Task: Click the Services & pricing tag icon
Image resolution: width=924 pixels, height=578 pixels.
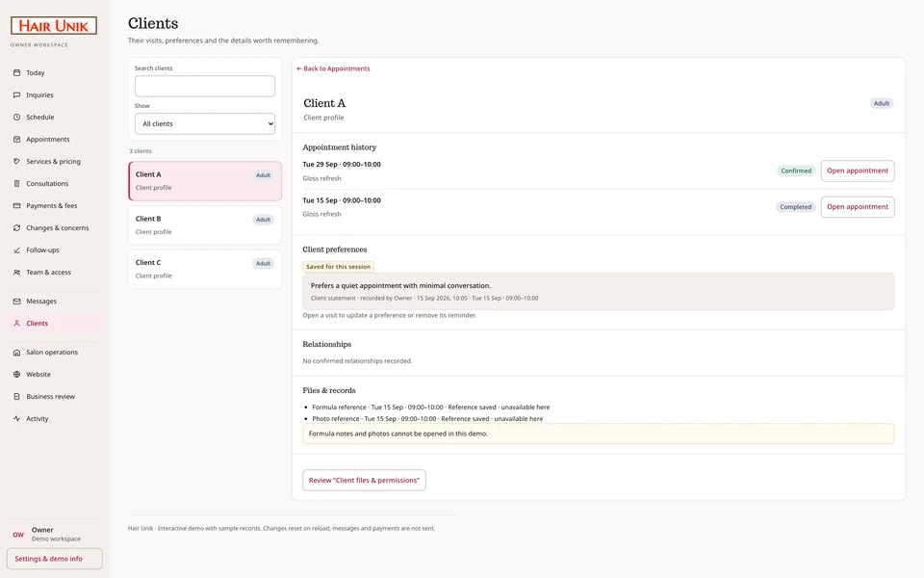Action: (x=16, y=161)
